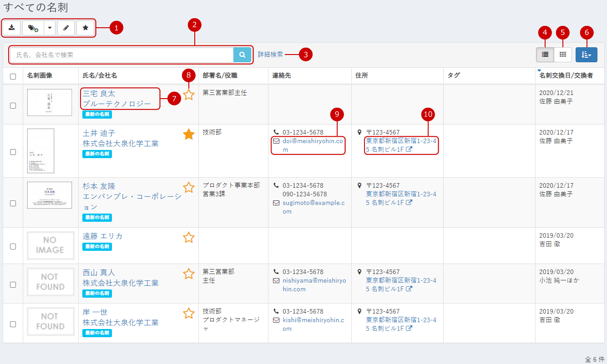Click the NO IMAGE placeholder for 遠藤 エリカ
The height and width of the screenshot is (364, 607).
(x=51, y=245)
